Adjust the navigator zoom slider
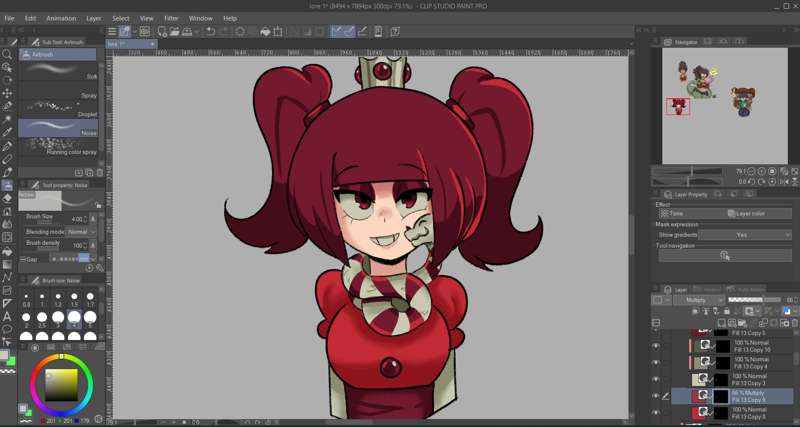The height and width of the screenshot is (427, 800). [x=687, y=171]
